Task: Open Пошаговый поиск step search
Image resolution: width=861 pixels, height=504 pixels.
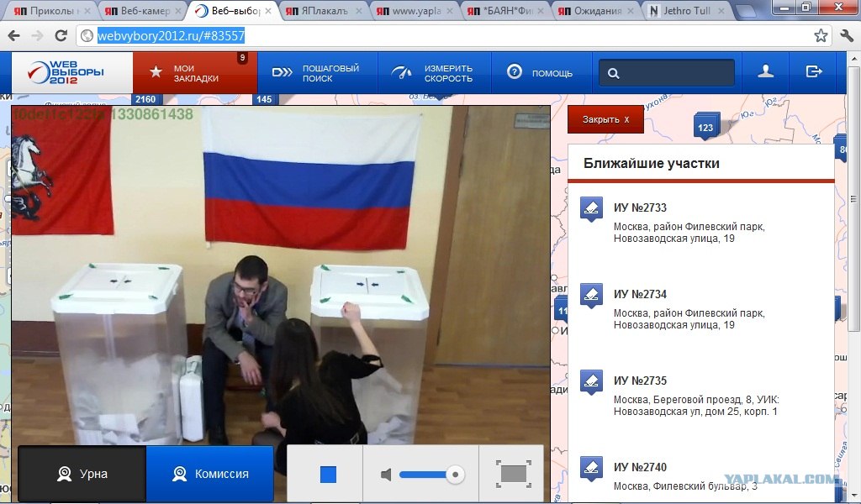Action: point(317,72)
